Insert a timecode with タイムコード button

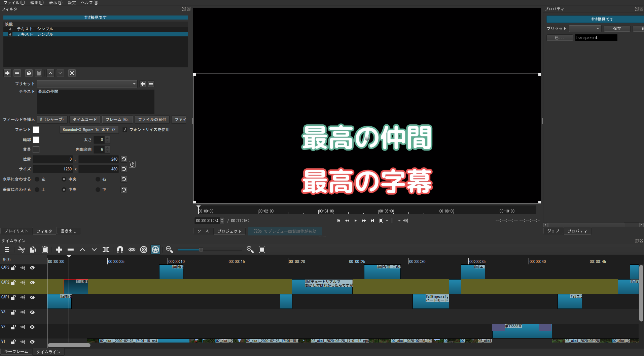click(84, 119)
